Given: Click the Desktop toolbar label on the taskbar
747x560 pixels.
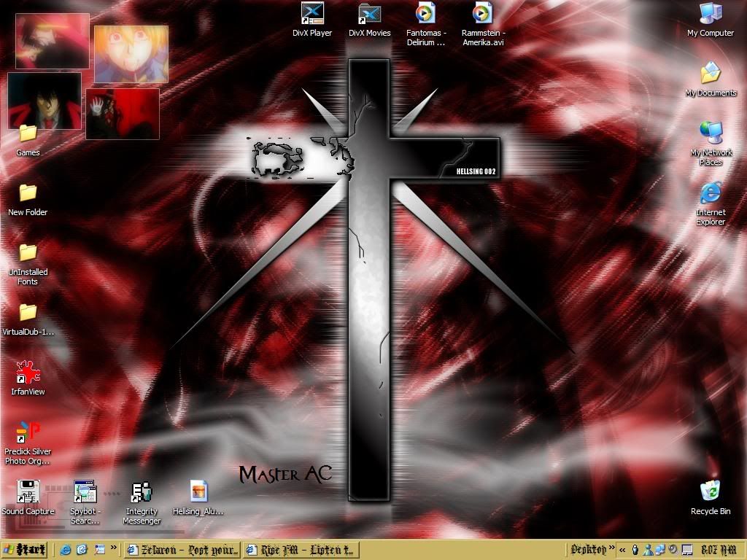Looking at the screenshot, I should tap(589, 550).
